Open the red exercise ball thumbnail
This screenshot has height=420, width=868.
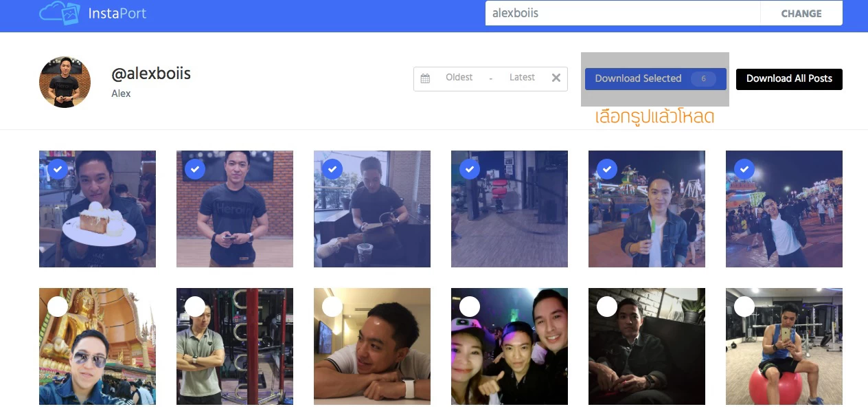tap(784, 346)
